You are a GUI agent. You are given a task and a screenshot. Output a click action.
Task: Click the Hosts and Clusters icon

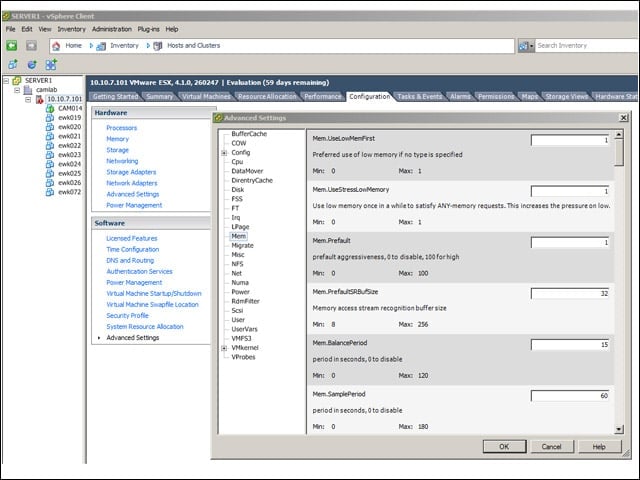coord(158,46)
